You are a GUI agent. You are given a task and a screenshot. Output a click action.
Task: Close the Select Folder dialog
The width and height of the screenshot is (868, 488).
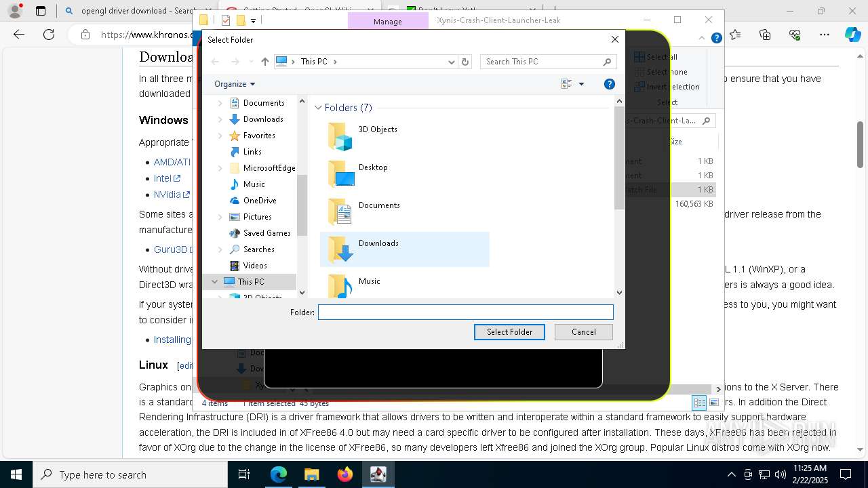(615, 39)
